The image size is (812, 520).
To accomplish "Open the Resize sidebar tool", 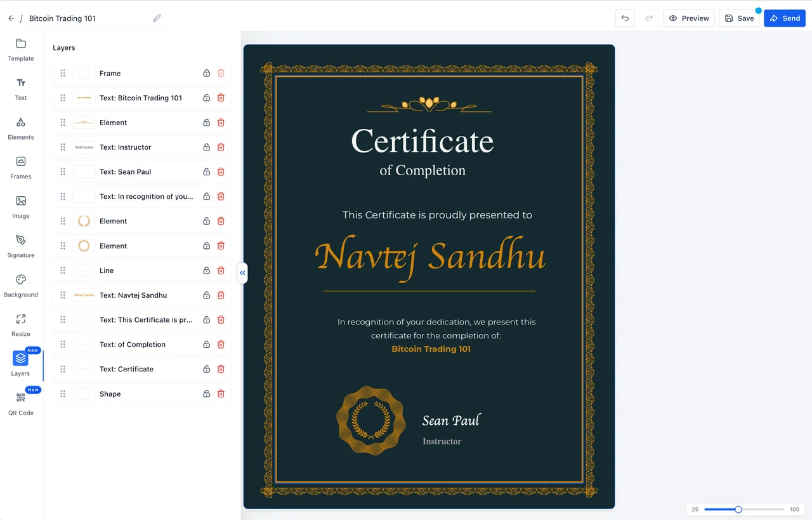I will click(21, 325).
